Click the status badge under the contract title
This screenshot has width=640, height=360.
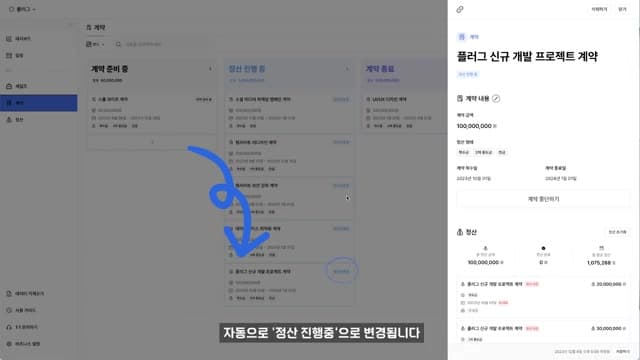coord(468,74)
